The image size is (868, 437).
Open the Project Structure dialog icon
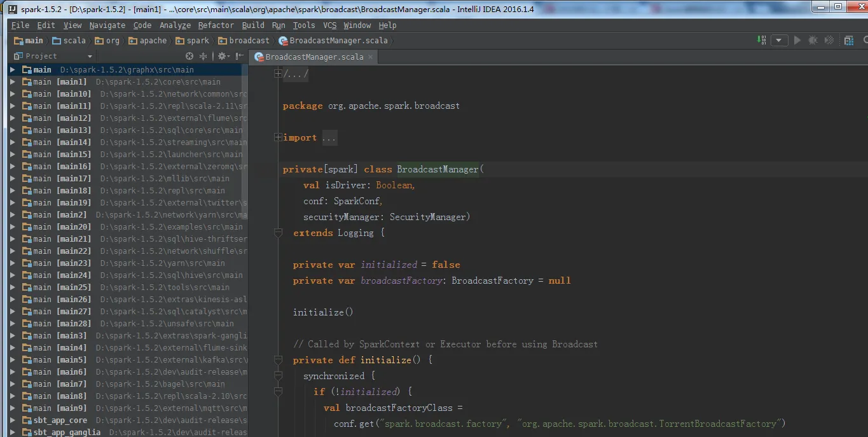848,40
